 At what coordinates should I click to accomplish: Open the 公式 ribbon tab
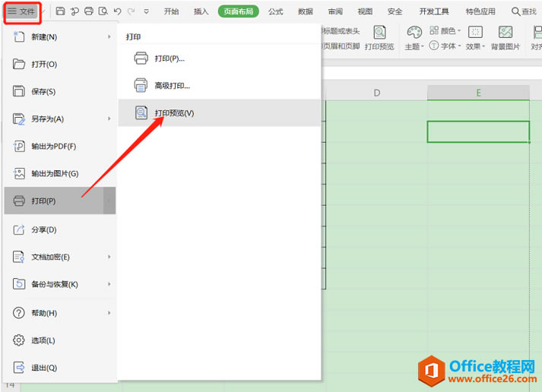click(275, 11)
